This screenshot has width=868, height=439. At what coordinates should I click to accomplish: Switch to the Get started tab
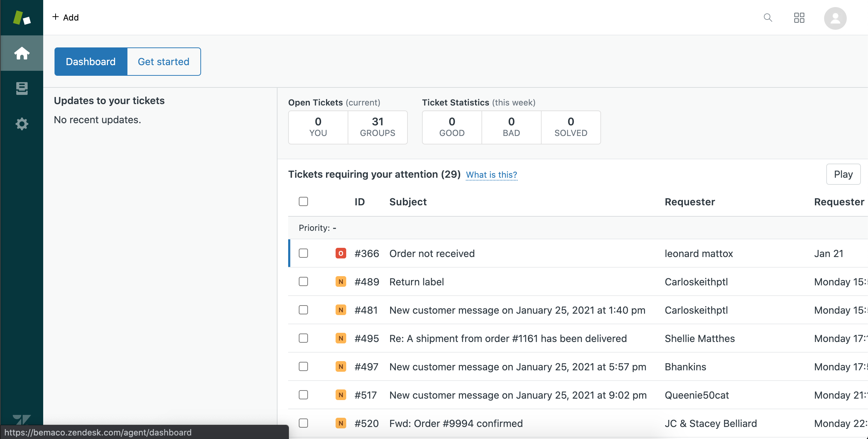click(x=164, y=62)
